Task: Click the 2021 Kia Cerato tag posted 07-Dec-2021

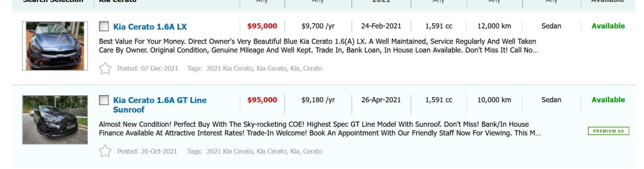Action: (x=229, y=69)
